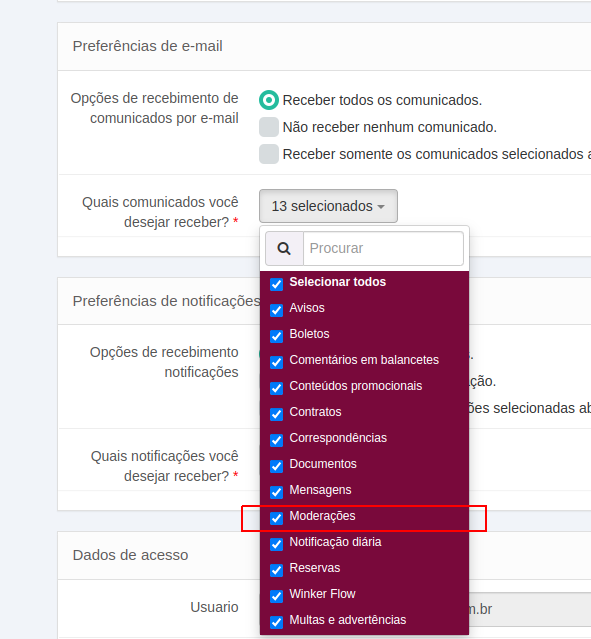Uncheck the 'Contratos' checkbox
Viewport: 591px width, 639px height.
pyautogui.click(x=276, y=414)
